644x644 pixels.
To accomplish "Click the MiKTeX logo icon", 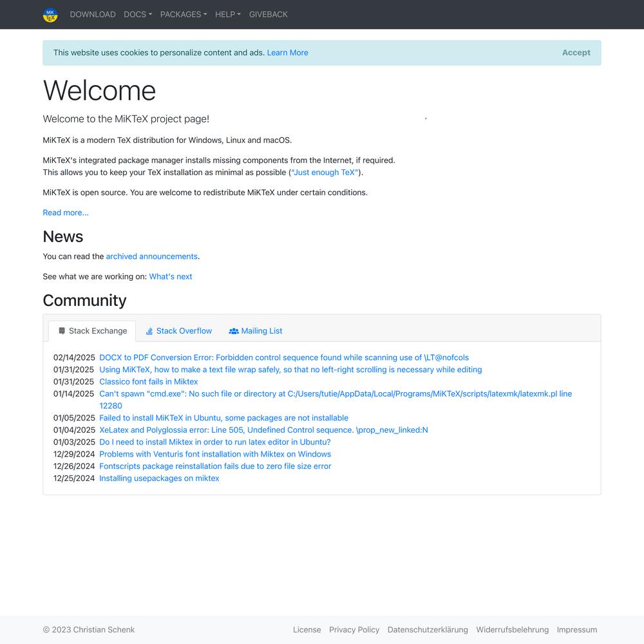I will [50, 15].
